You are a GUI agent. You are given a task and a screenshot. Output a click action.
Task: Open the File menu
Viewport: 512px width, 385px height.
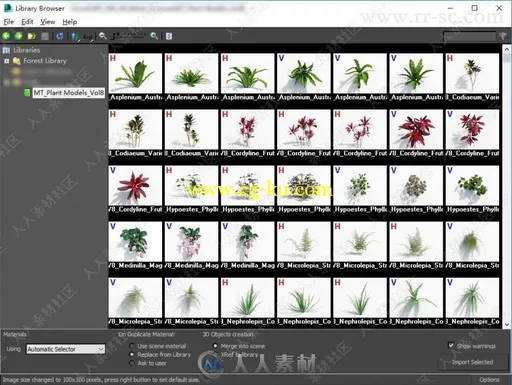(9, 22)
